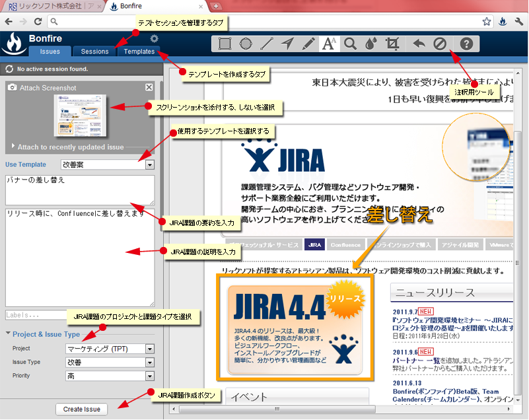Click the ニュースリリース heading
529x420 pixels.
point(435,293)
